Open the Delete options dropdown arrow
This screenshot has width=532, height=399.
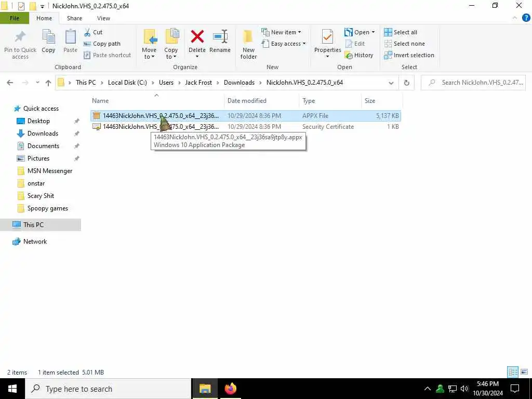tap(197, 57)
